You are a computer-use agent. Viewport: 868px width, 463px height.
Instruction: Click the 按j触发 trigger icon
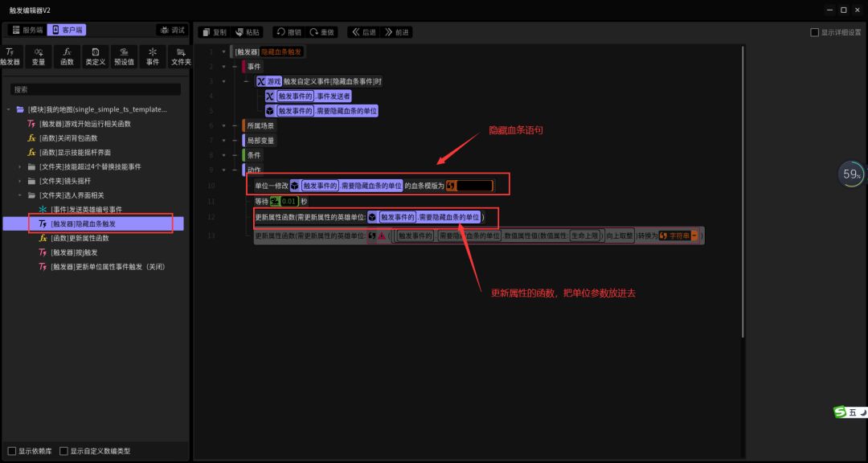(x=43, y=252)
